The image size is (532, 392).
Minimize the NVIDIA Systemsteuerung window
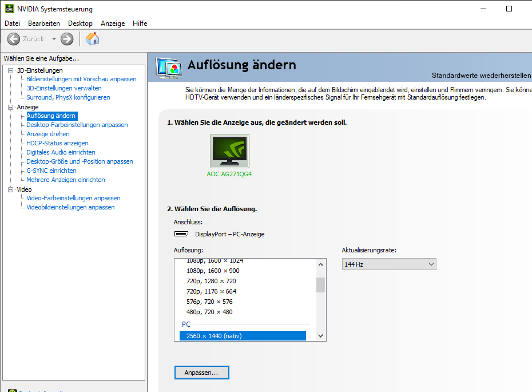tap(483, 9)
